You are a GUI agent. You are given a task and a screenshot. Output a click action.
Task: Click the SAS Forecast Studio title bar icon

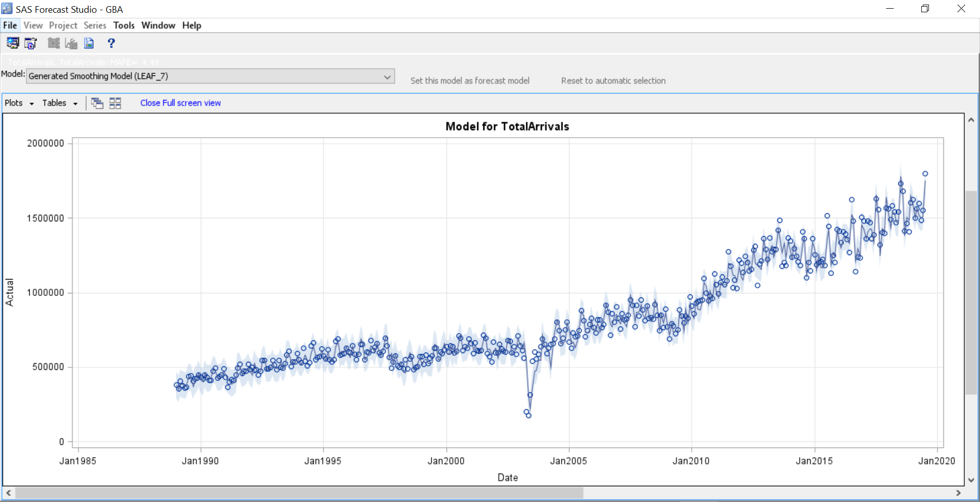(7, 9)
